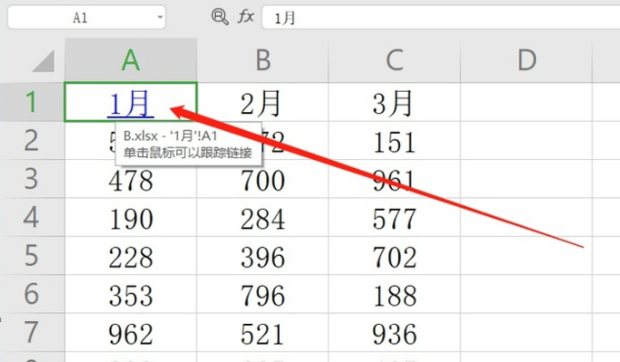Click cell A7 with value 962
Image resolution: width=620 pixels, height=362 pixels.
[131, 332]
